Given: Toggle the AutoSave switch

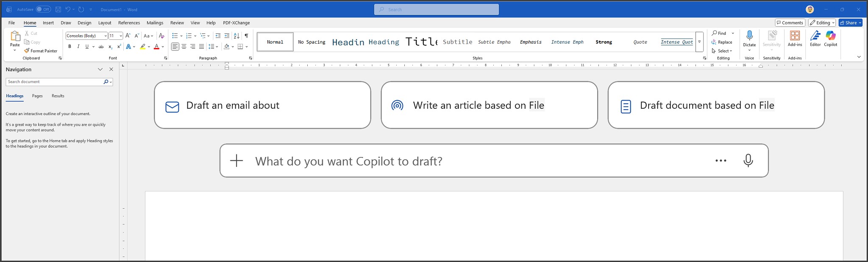Looking at the screenshot, I should [x=43, y=9].
